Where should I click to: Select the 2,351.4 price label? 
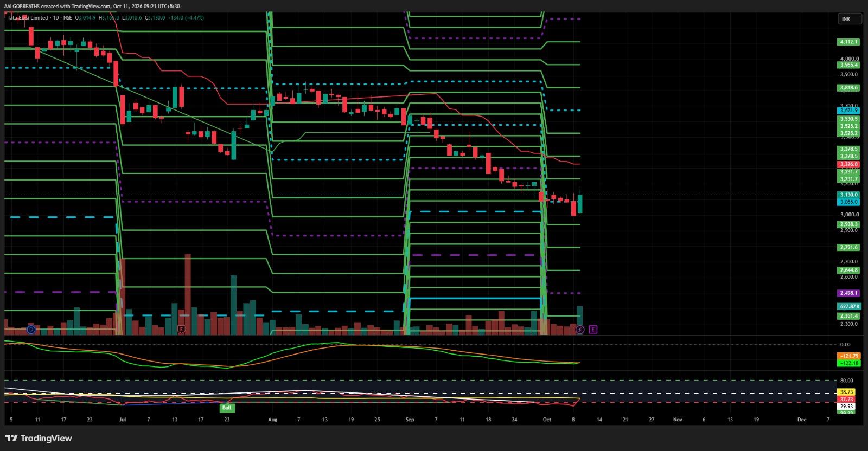(849, 315)
